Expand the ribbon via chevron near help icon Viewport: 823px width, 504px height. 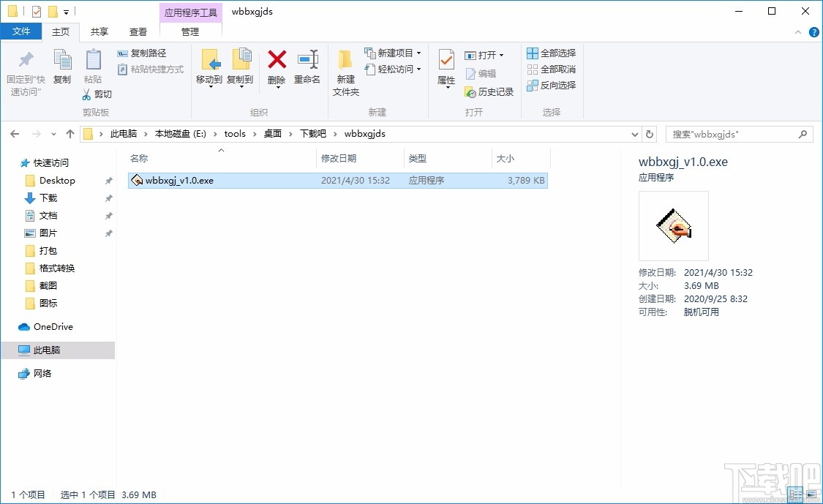pos(797,31)
